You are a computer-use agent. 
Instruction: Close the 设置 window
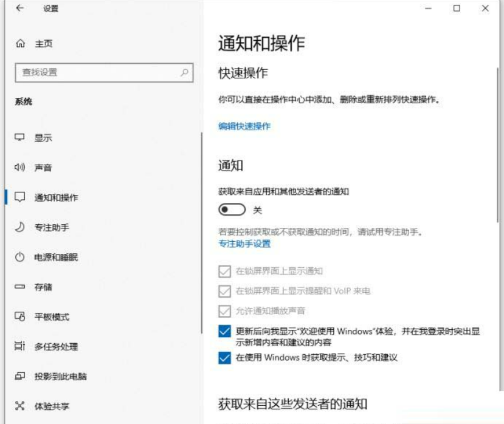pyautogui.click(x=485, y=9)
